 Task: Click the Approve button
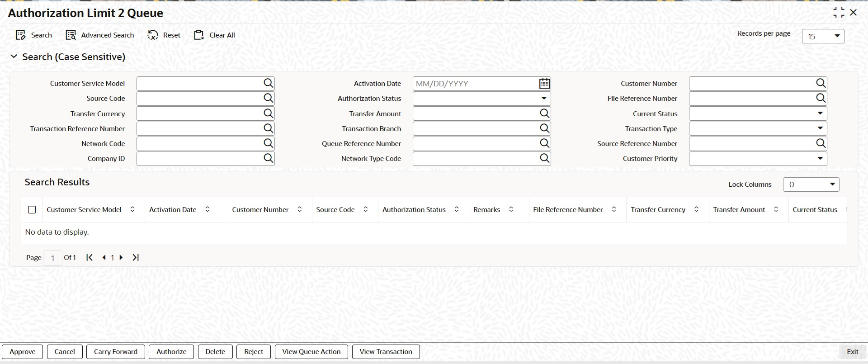(23, 352)
